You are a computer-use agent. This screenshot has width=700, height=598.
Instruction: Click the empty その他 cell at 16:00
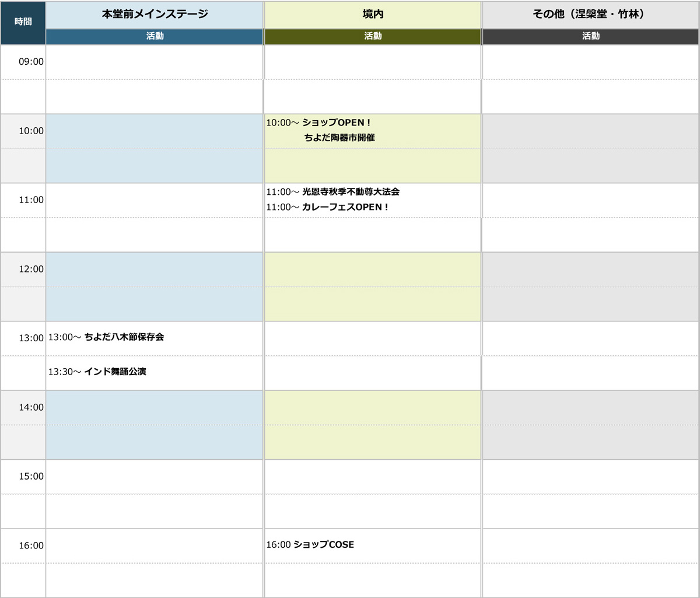point(589,560)
